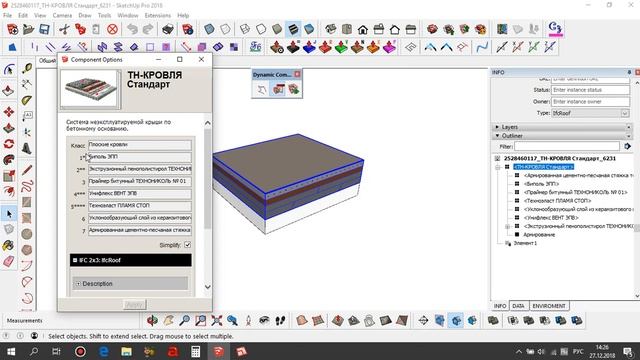Switch to the DATA tab

pyautogui.click(x=518, y=306)
